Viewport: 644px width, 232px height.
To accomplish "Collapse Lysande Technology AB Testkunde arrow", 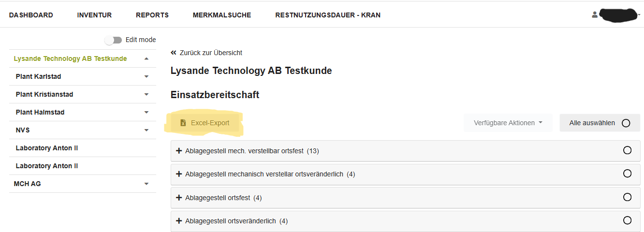I will tap(146, 58).
